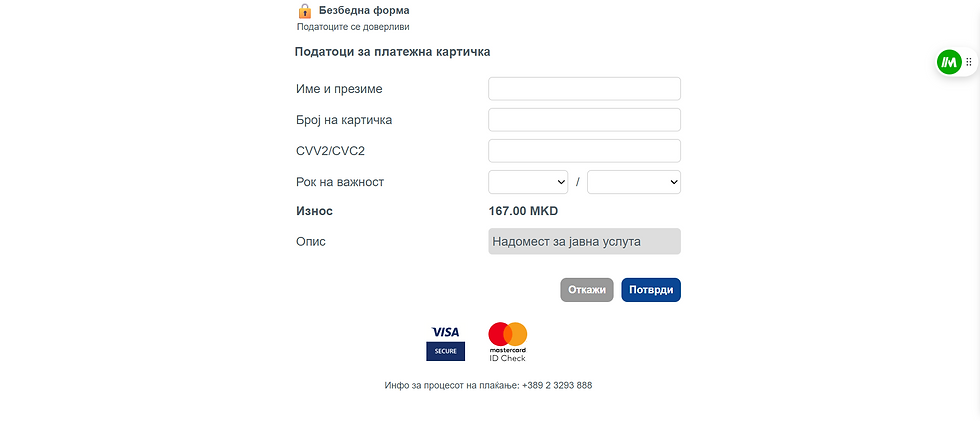
Task: Click the Опис description field
Action: [584, 241]
